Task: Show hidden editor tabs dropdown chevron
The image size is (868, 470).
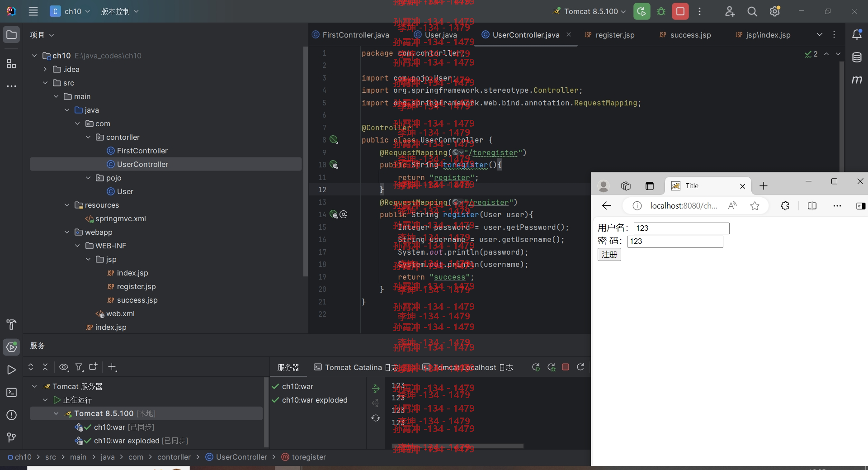Action: tap(820, 35)
